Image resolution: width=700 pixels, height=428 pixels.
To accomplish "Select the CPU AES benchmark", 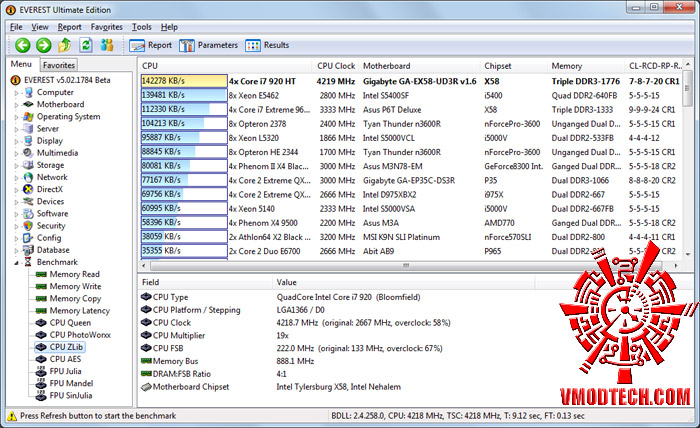I will coord(65,359).
